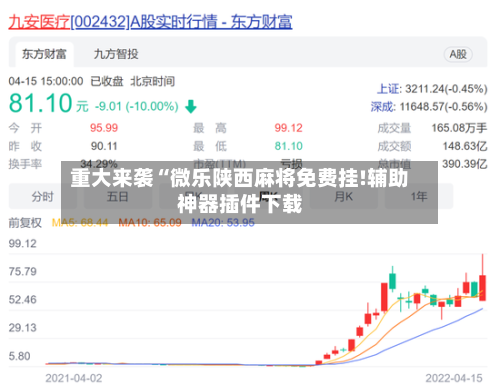Screen dimensions: 500x385
Task: Select the 五日 chart tab
Action: (118, 196)
